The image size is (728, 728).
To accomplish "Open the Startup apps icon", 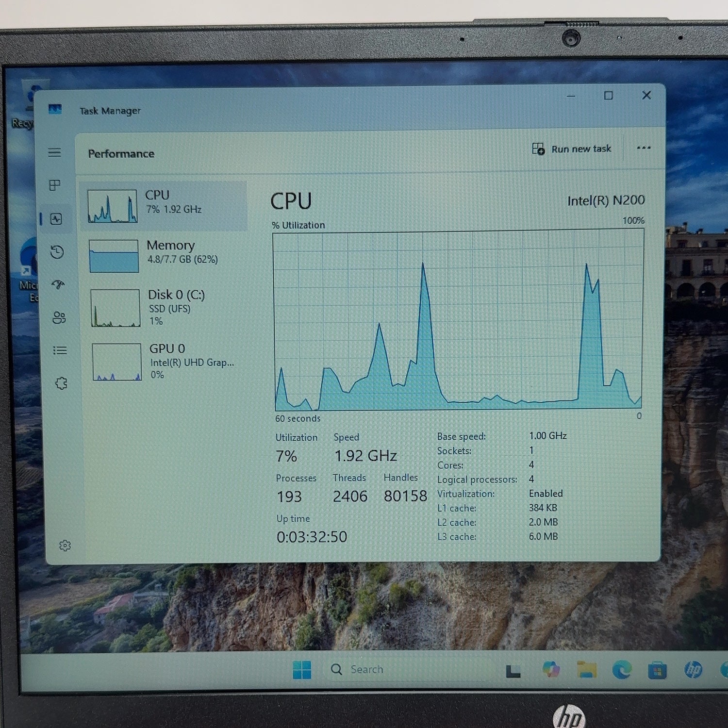I will pos(58,285).
